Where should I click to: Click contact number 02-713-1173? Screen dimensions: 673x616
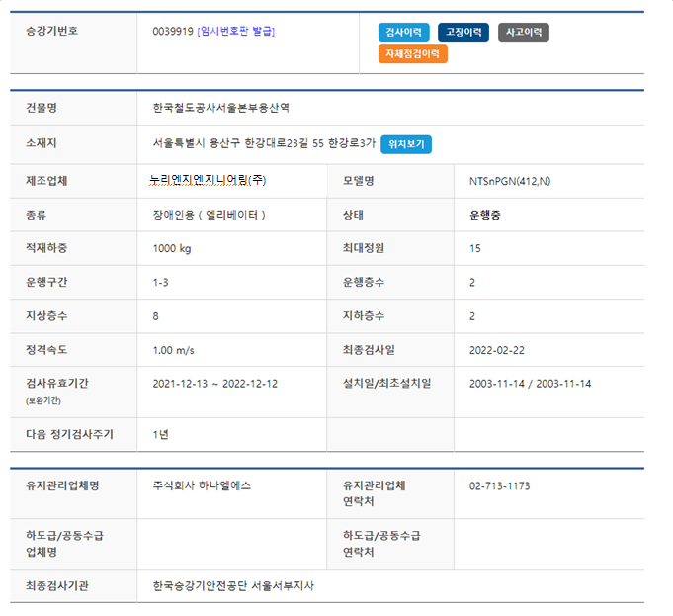(x=500, y=486)
